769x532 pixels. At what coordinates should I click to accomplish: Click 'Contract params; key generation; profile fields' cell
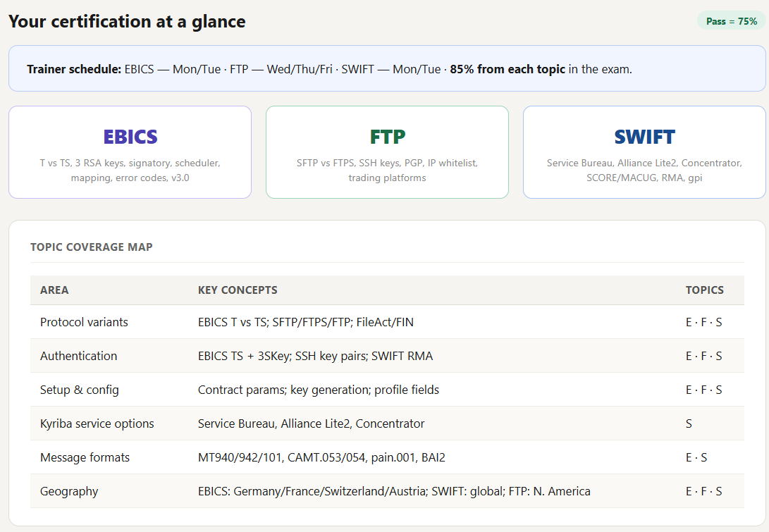(x=319, y=390)
